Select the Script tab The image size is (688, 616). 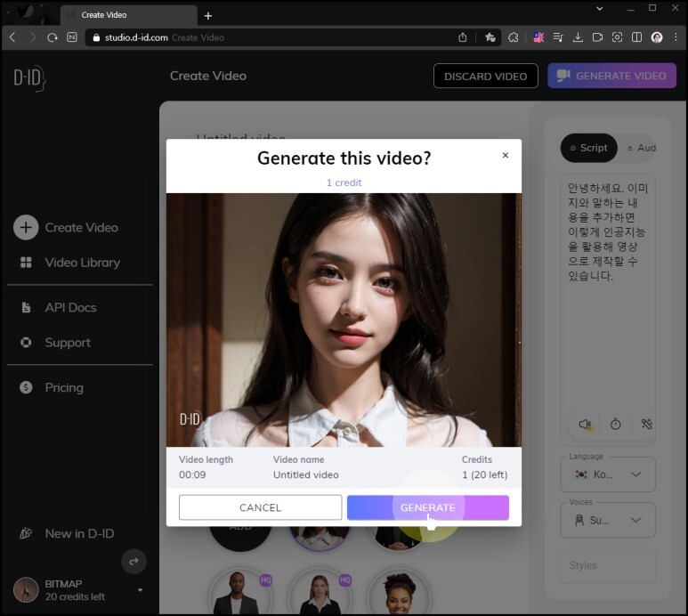589,148
